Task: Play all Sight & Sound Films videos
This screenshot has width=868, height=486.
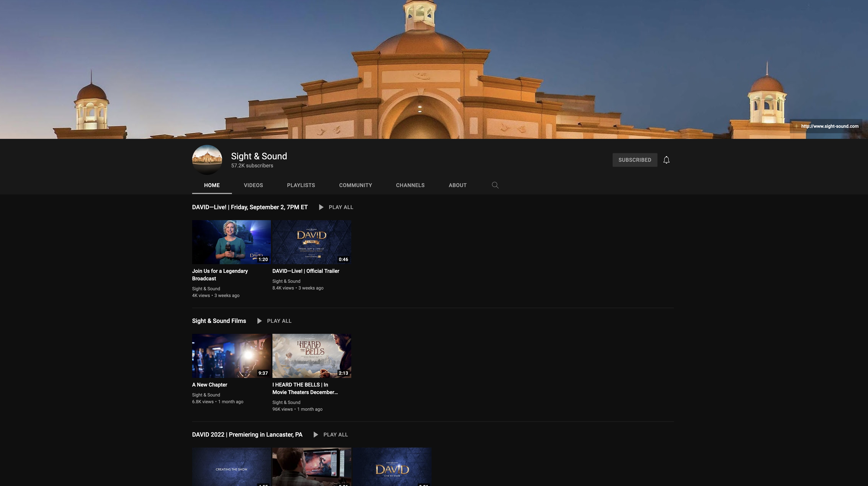Action: pos(279,321)
